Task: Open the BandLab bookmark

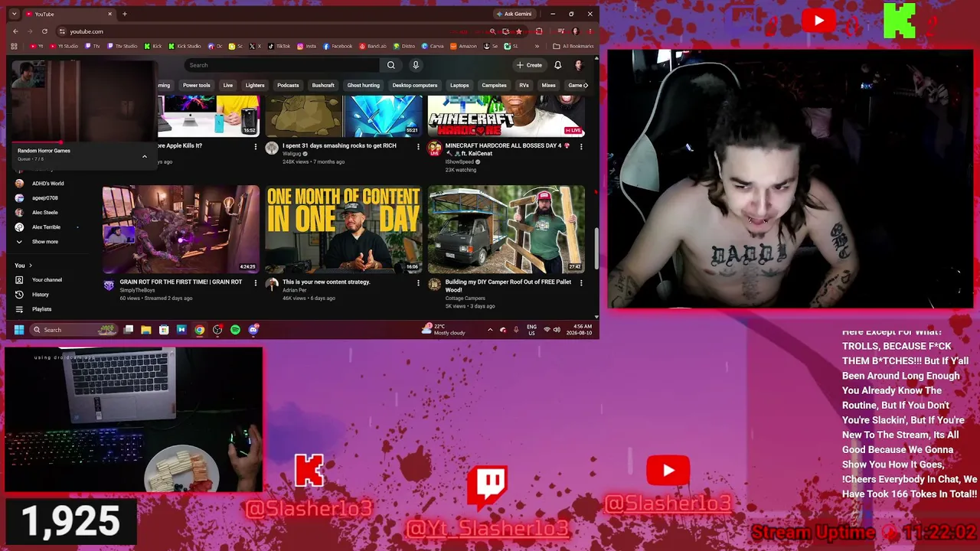Action: 373,46
